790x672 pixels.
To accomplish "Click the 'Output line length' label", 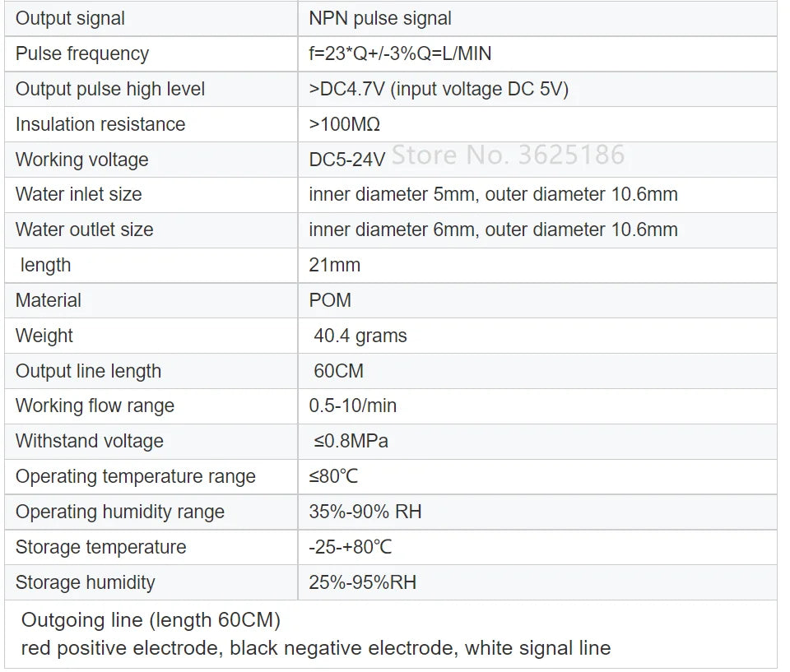I will [x=89, y=371].
